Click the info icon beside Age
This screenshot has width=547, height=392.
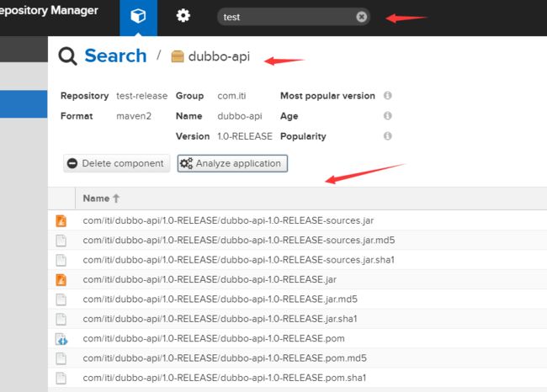pos(387,115)
